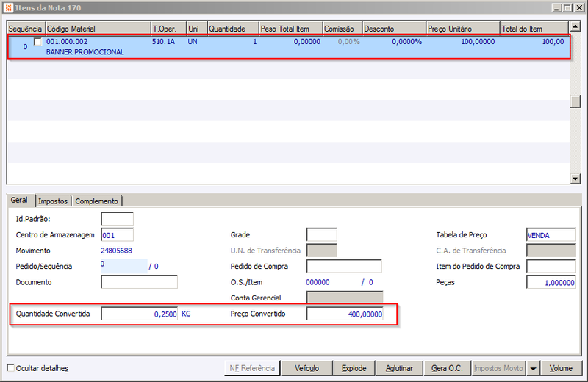This screenshot has width=588, height=382.
Task: Click the Preço Convertido field 400,00000
Action: click(345, 314)
